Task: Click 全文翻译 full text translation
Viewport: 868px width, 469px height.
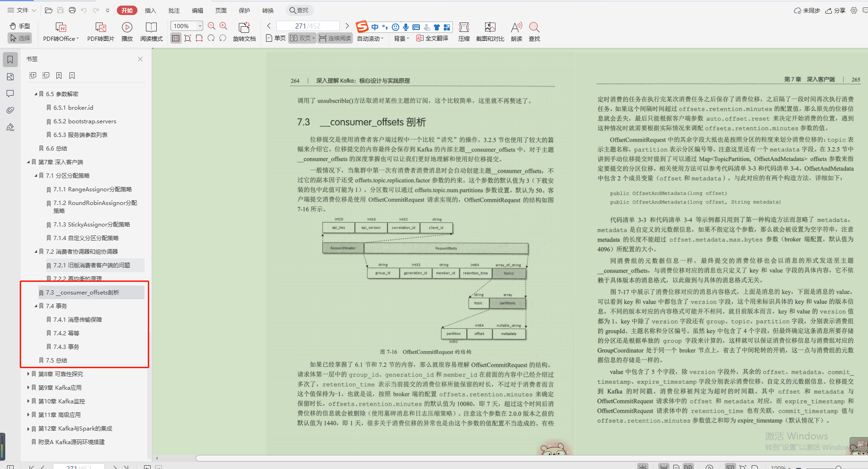Action: pyautogui.click(x=432, y=38)
